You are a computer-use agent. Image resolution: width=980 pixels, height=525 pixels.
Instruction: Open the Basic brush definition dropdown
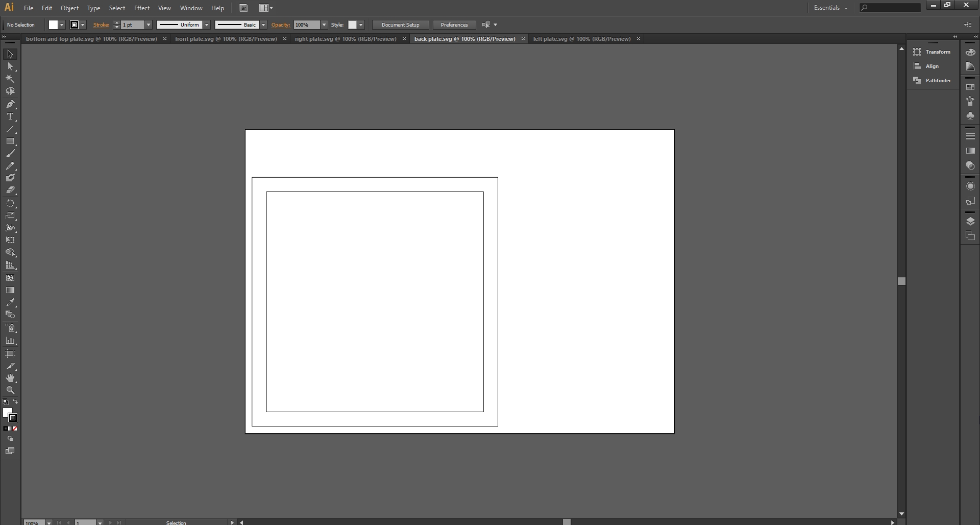coord(263,25)
